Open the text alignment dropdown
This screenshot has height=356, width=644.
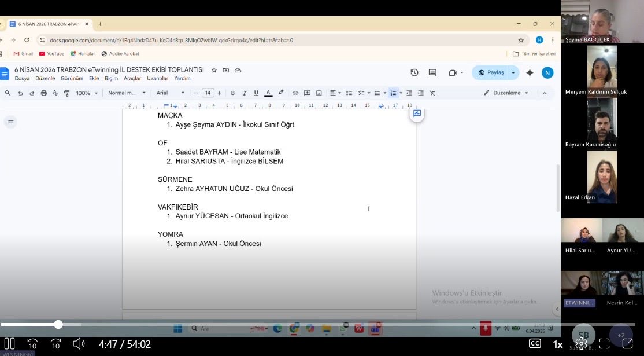tap(335, 93)
